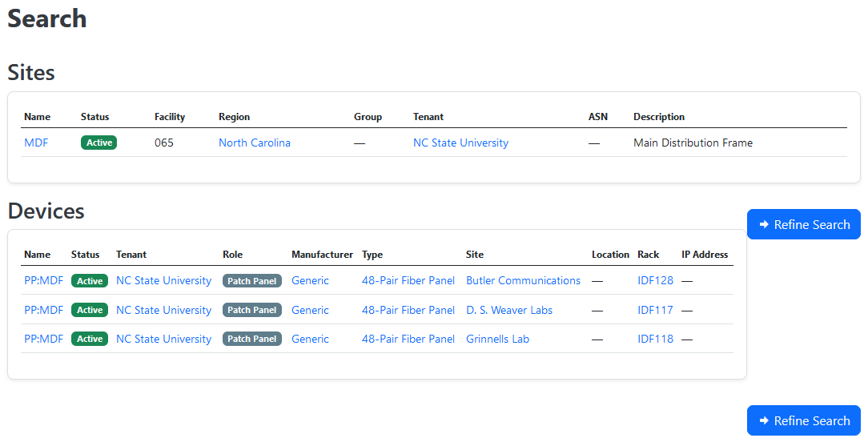Click the arrow icon on upper Refine Search
This screenshot has height=442, width=868.
(765, 224)
